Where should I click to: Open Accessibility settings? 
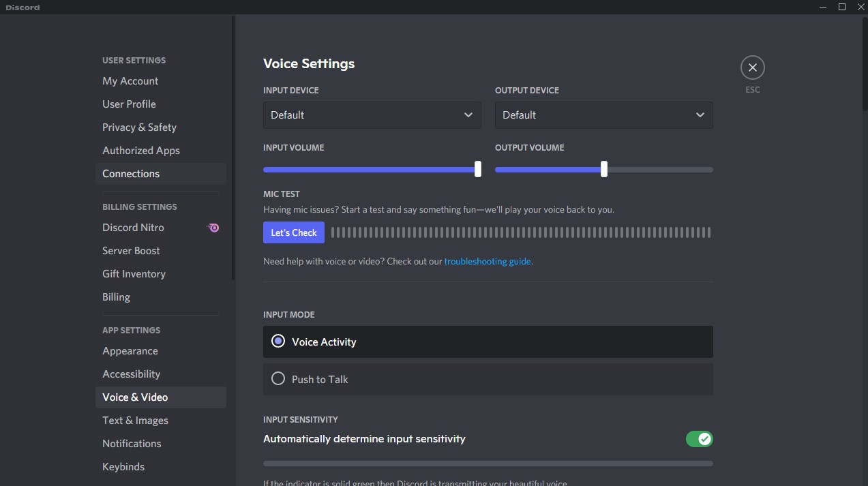[161, 374]
